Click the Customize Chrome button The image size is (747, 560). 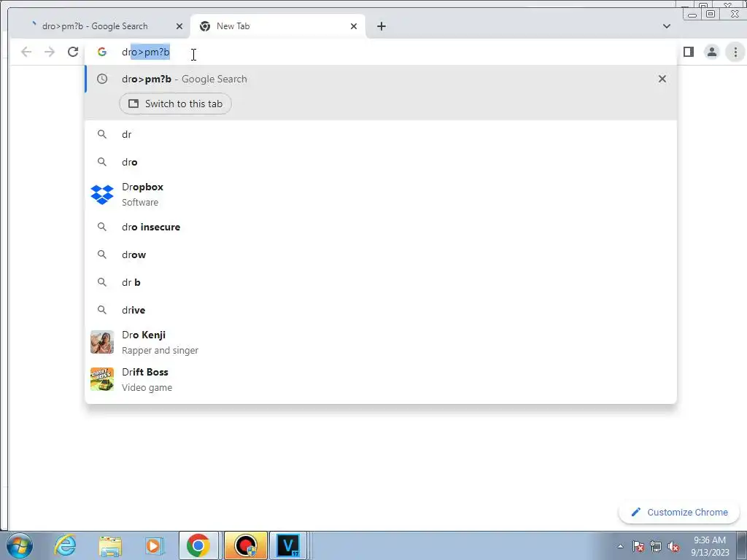[x=679, y=513]
